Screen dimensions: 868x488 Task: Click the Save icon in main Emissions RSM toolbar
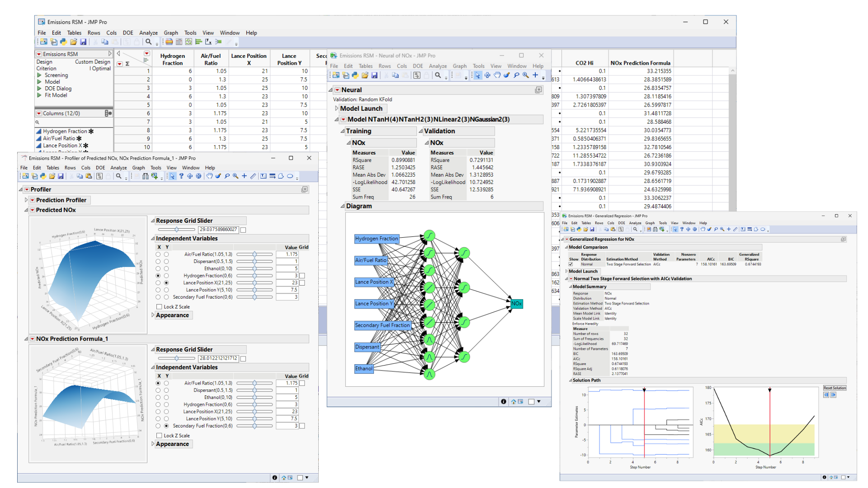83,42
